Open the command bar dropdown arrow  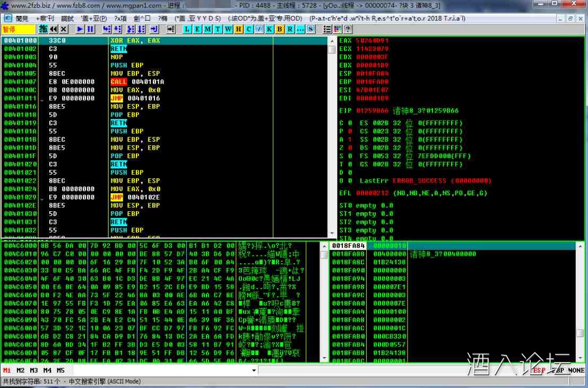(x=254, y=370)
